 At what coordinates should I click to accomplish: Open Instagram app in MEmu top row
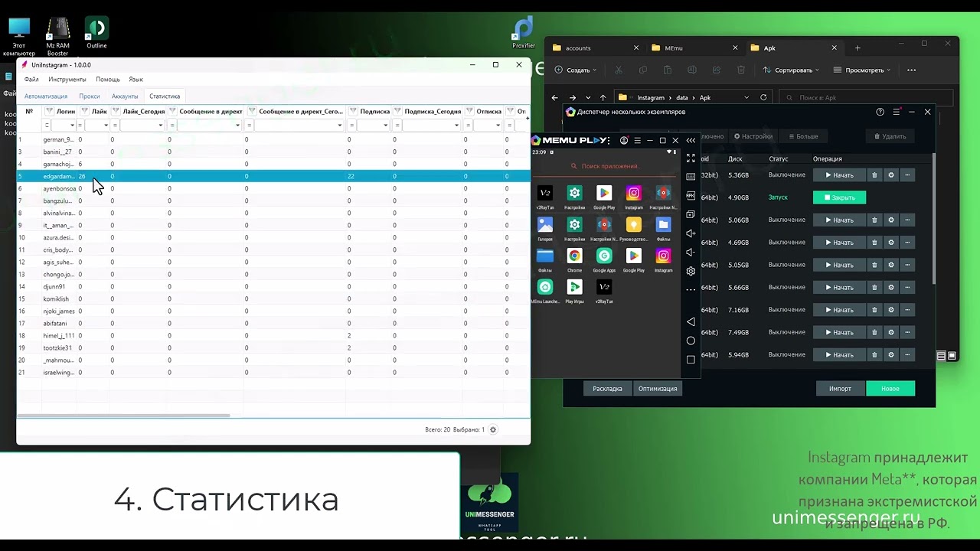(x=633, y=194)
